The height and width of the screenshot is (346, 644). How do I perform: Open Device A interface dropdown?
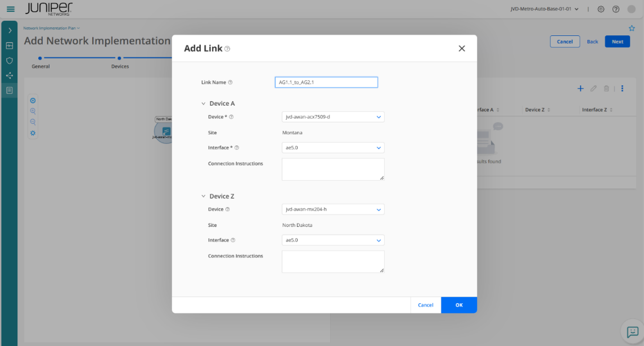[333, 148]
